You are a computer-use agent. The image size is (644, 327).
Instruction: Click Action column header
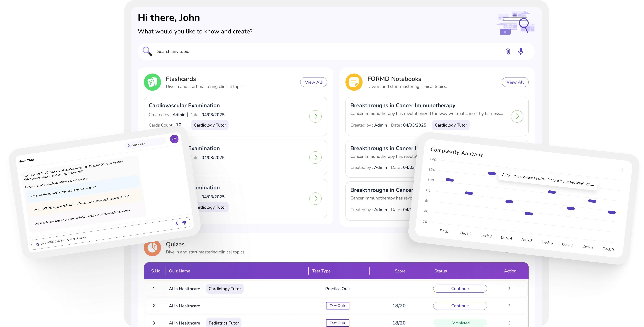tap(510, 271)
